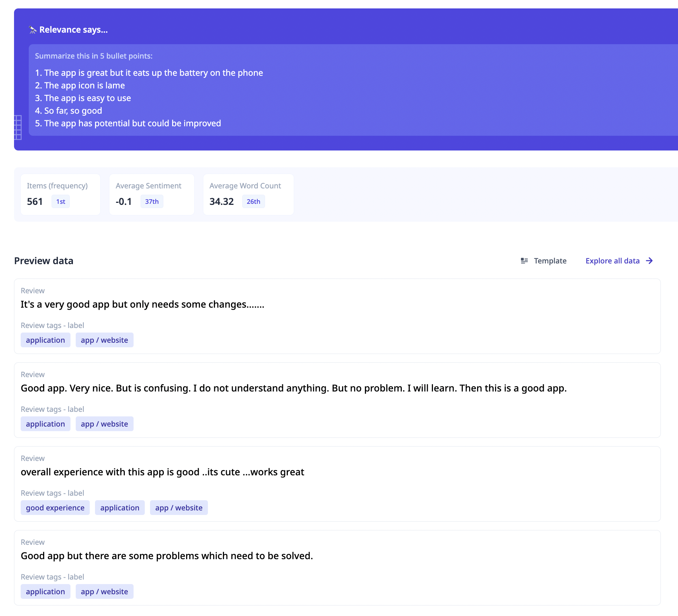678x616 pixels.
Task: Click application tag in first review
Action: click(45, 340)
